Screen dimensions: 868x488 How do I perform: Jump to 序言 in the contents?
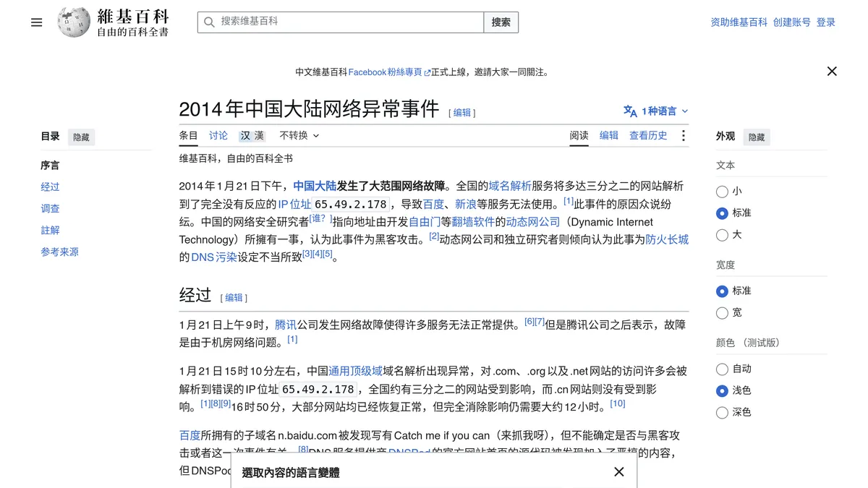[50, 166]
